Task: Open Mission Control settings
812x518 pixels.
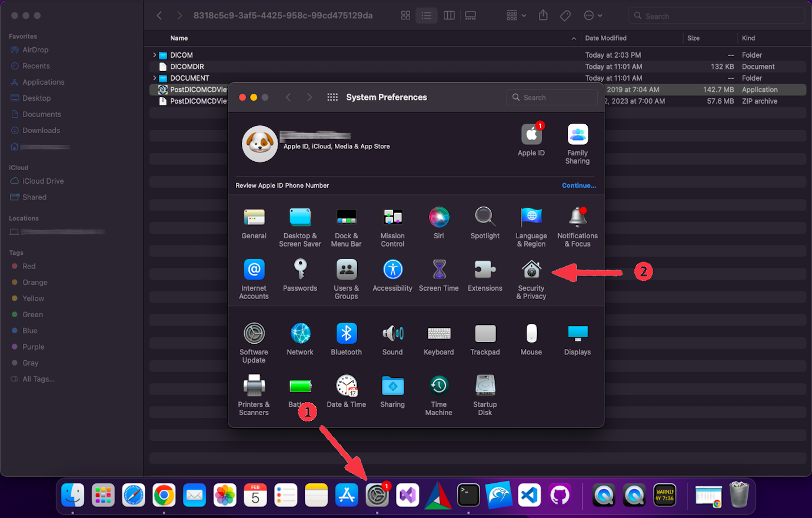Action: click(392, 217)
